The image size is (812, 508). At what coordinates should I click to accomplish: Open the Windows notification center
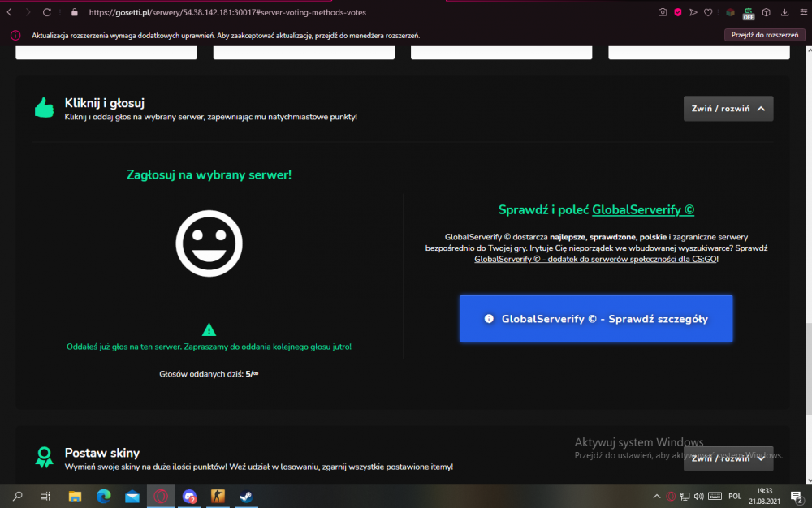pos(797,497)
